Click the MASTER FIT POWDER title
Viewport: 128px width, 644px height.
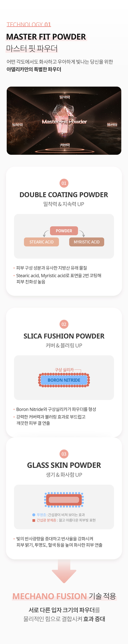coord(46,37)
